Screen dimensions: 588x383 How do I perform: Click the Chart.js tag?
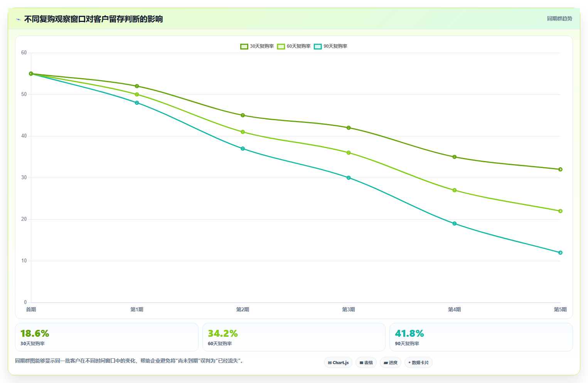[x=338, y=363]
